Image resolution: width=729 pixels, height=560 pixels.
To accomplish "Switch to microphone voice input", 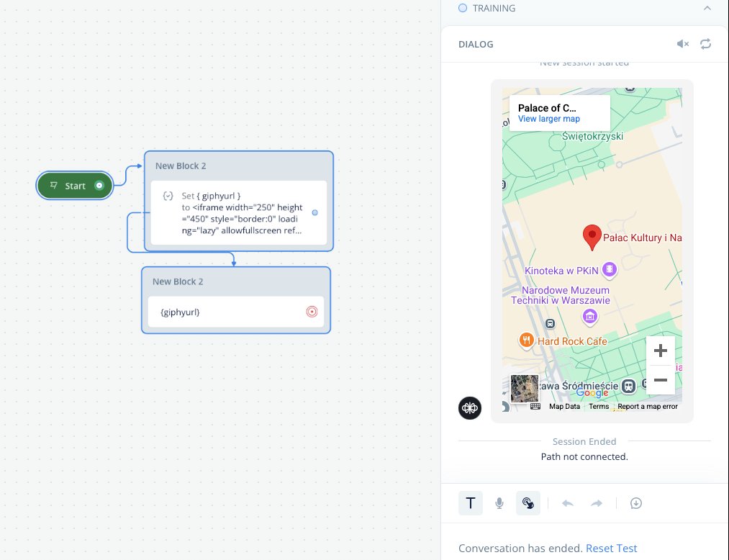I will point(499,503).
